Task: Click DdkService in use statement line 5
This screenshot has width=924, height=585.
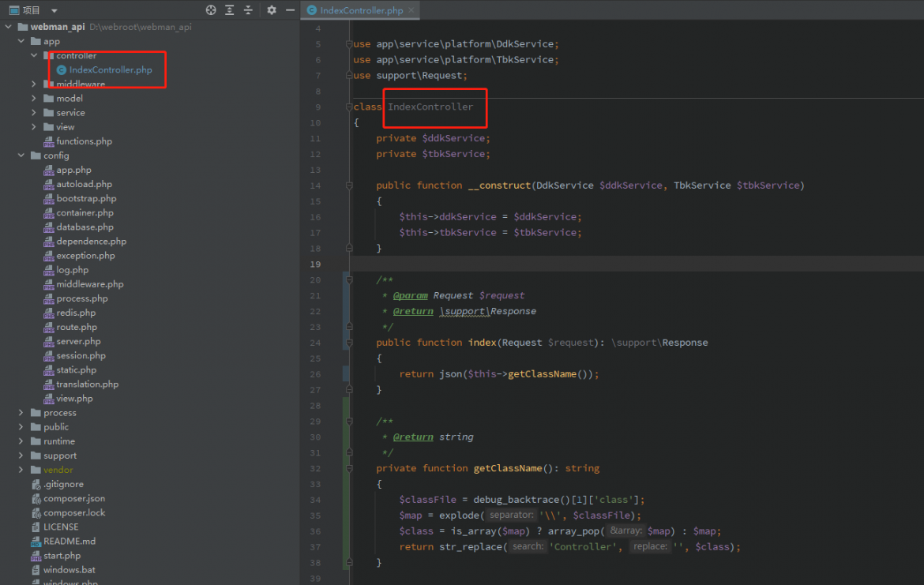Action: click(x=524, y=44)
